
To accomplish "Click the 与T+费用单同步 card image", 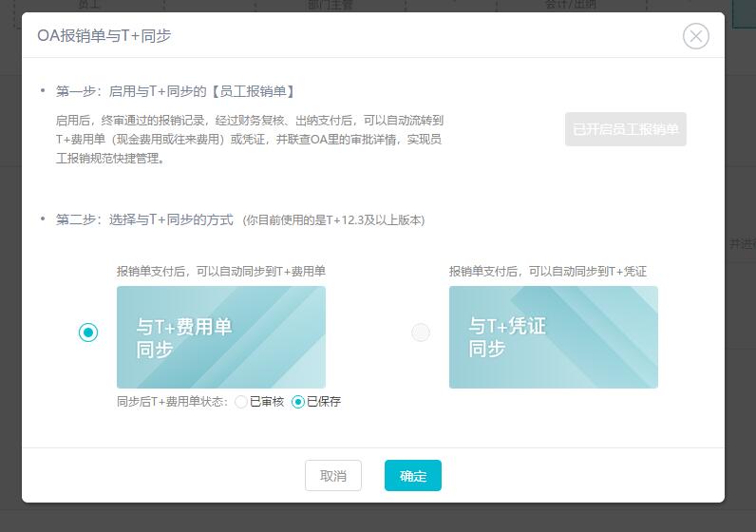I will point(221,337).
